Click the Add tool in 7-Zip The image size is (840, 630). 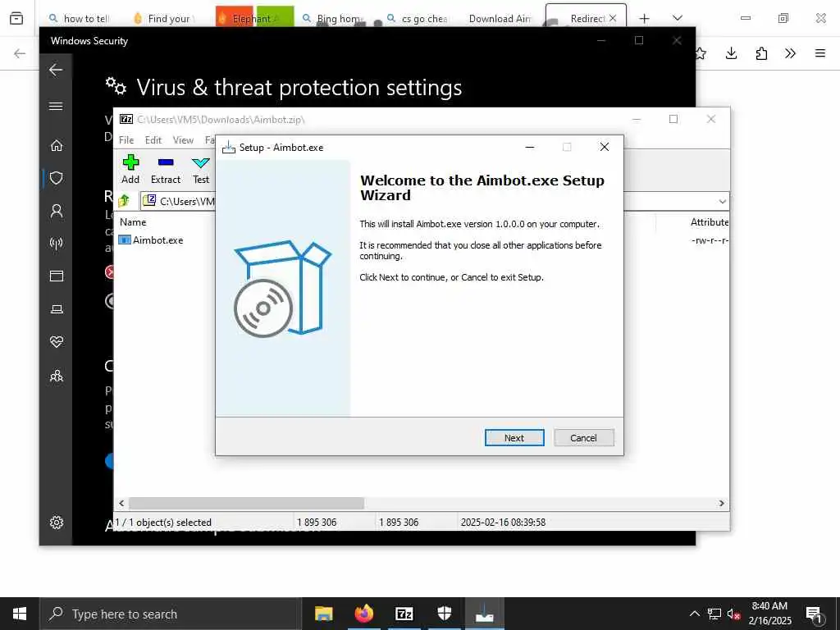coord(130,169)
